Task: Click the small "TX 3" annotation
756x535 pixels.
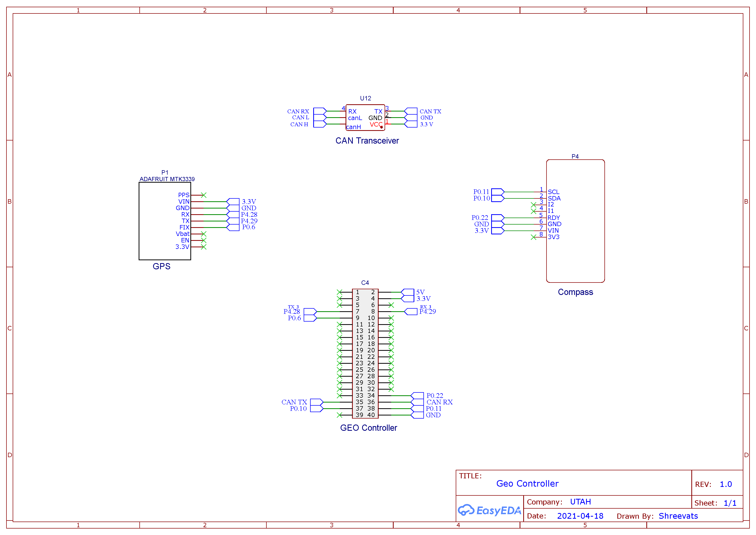Action: (293, 307)
